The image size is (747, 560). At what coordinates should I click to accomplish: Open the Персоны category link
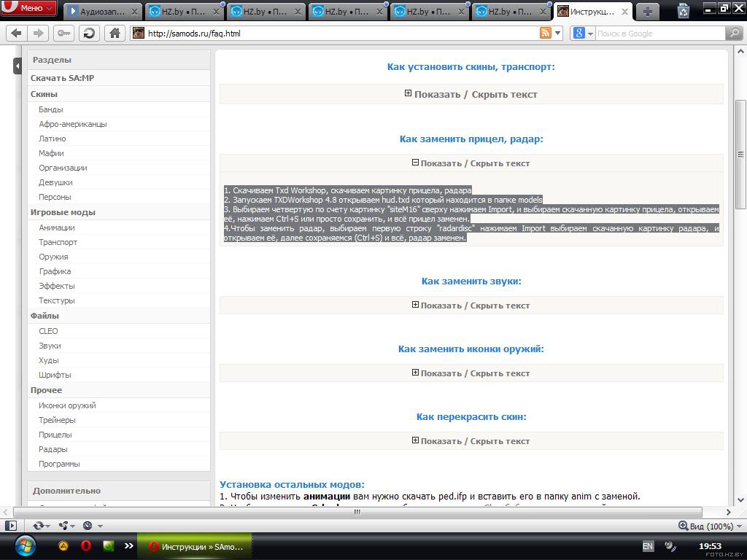55,197
